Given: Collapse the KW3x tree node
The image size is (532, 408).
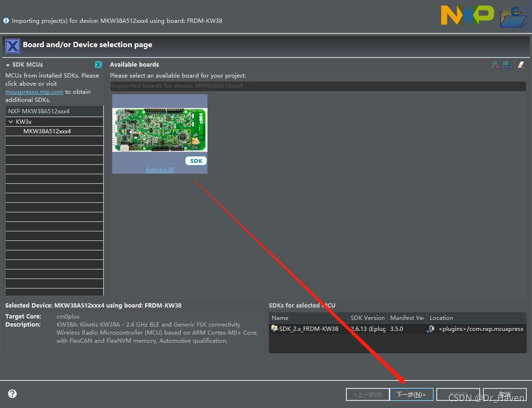Looking at the screenshot, I should tap(11, 121).
